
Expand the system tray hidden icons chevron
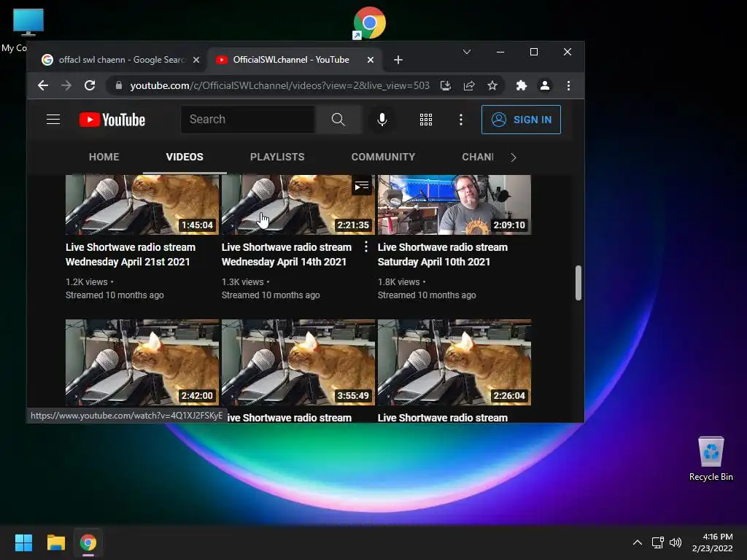[x=638, y=542]
